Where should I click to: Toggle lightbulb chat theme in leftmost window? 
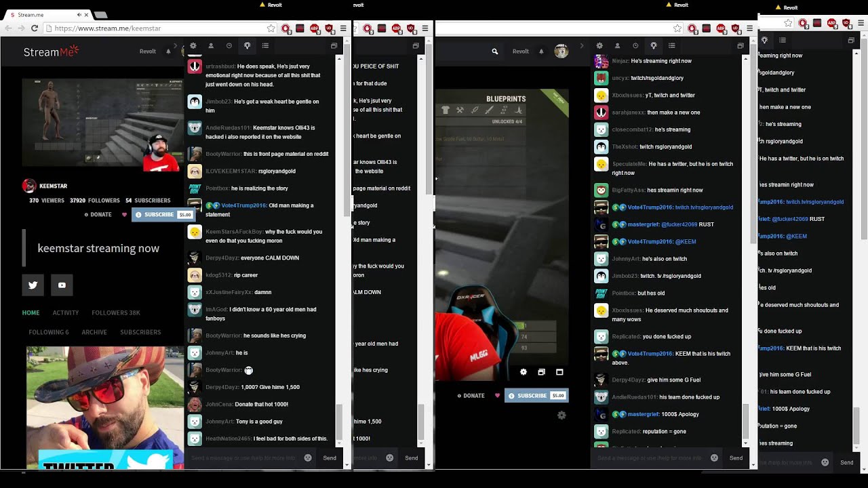248,46
